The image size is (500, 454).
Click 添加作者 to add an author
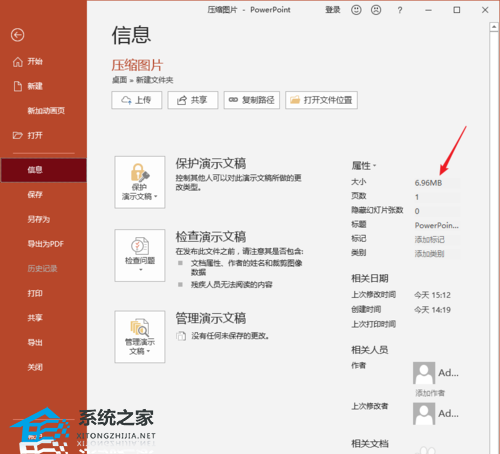(430, 393)
